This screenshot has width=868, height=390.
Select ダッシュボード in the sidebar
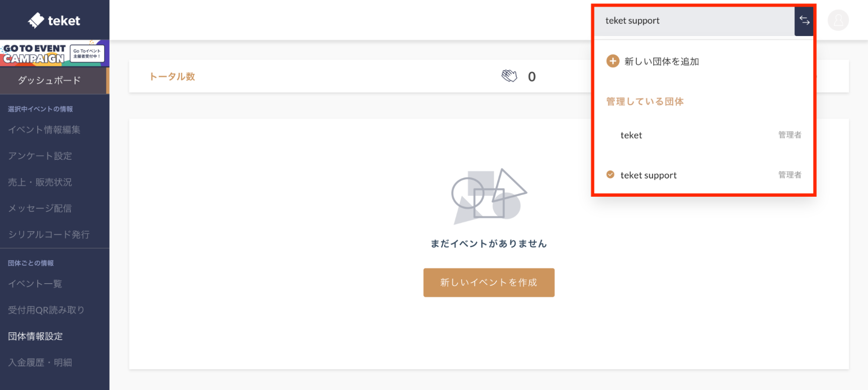coord(54,80)
